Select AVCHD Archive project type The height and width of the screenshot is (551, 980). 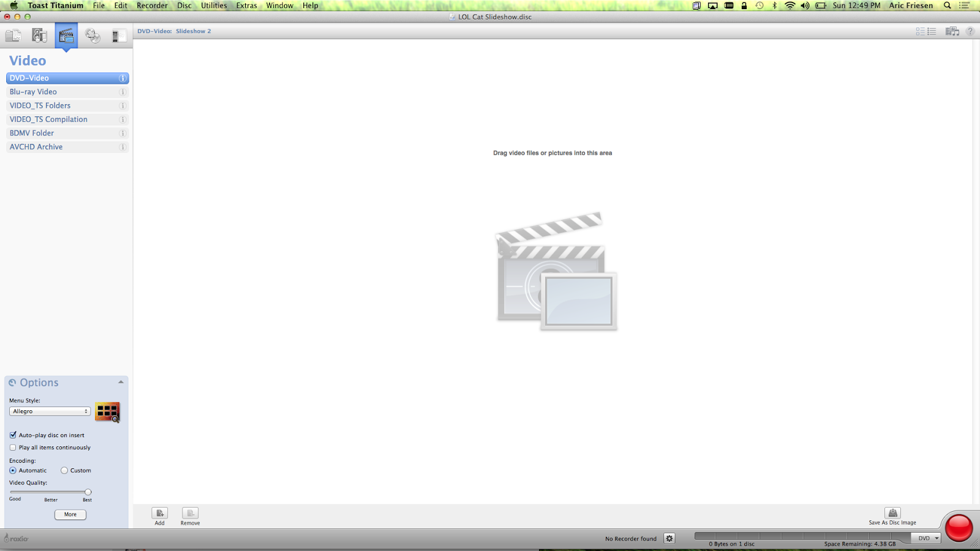click(67, 147)
